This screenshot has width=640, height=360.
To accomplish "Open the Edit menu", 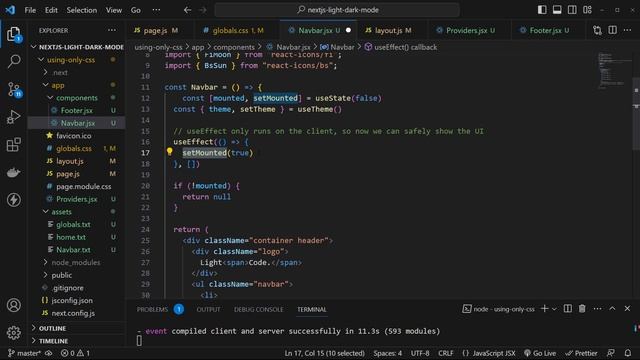I will (x=51, y=10).
